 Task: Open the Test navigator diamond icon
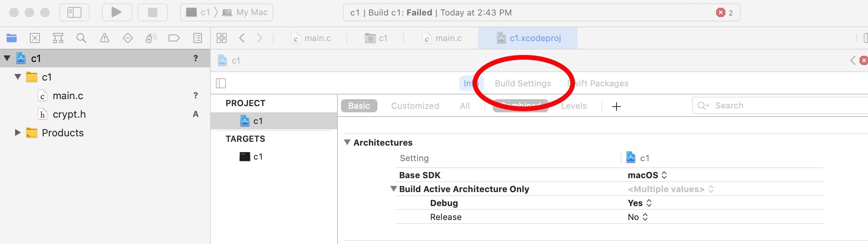[127, 38]
